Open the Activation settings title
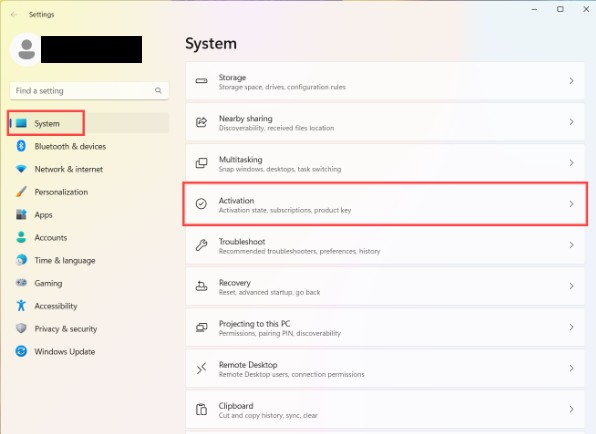596x434 pixels. tap(236, 200)
